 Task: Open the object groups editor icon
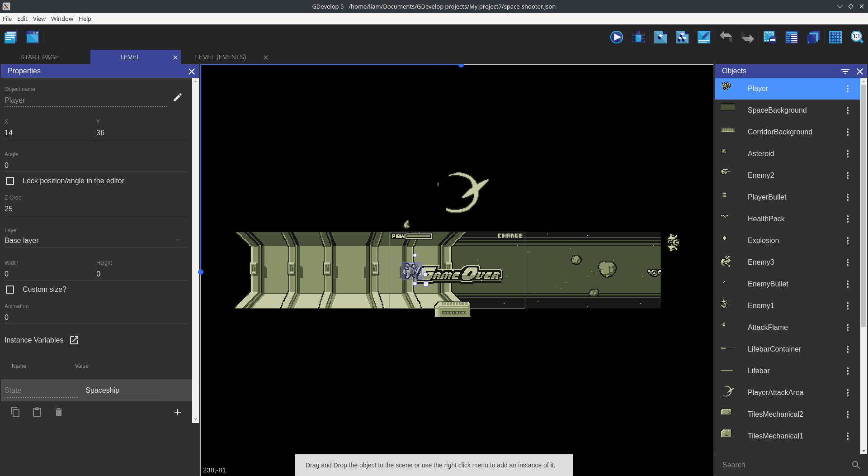pos(682,37)
